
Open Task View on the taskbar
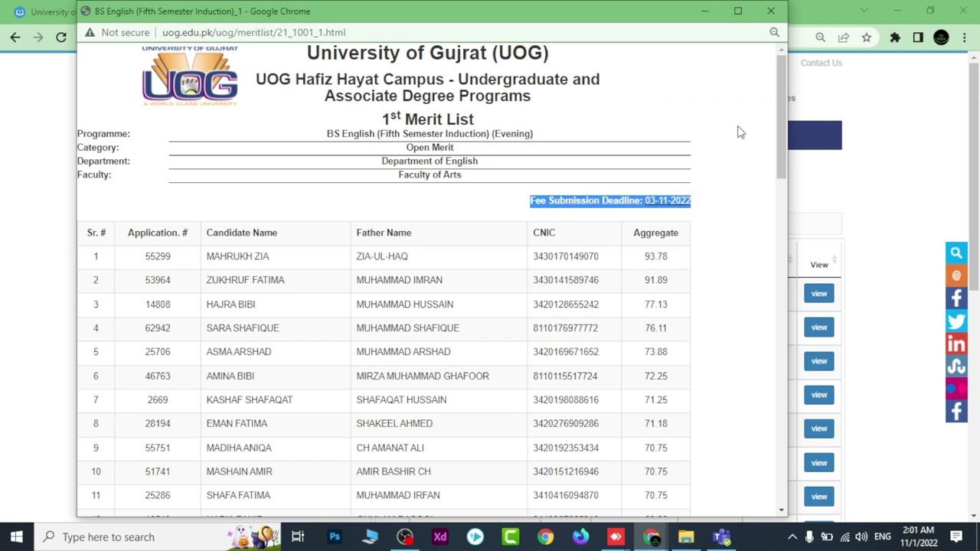(298, 536)
